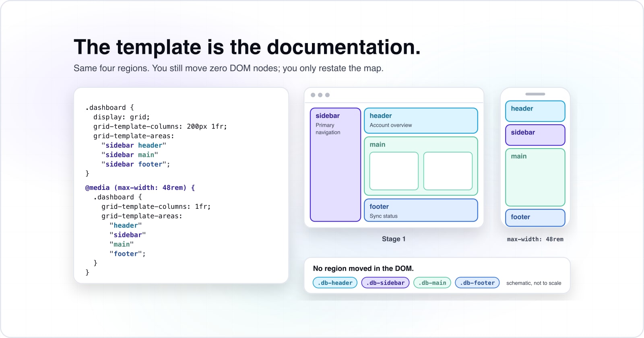Click the "header" line in the media query
The width and height of the screenshot is (644, 338).
(x=126, y=225)
